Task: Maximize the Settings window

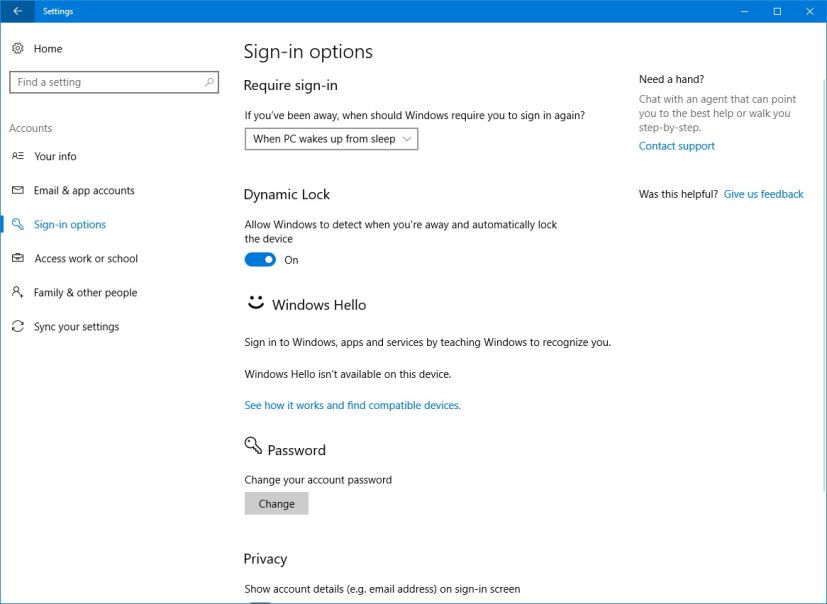Action: (x=777, y=11)
